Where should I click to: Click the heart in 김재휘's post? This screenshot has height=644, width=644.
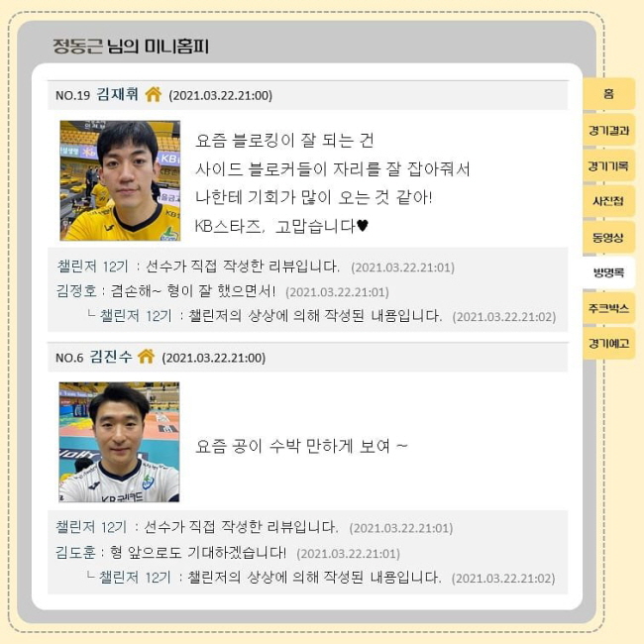pyautogui.click(x=363, y=226)
